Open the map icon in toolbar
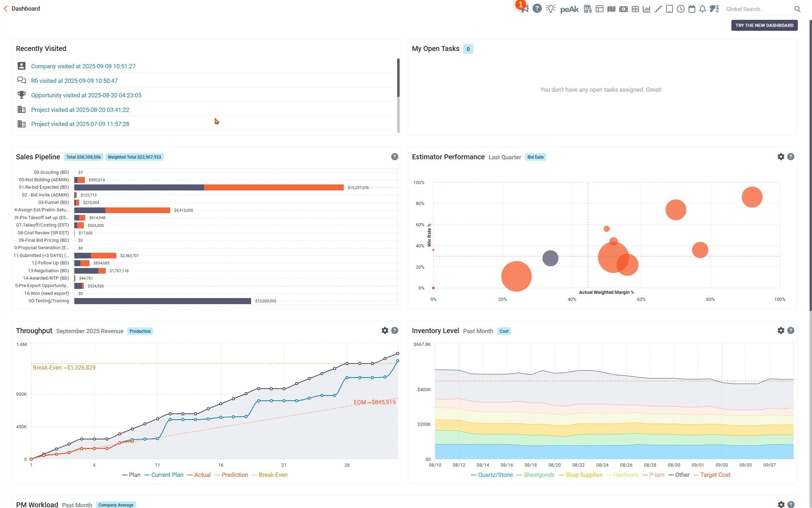 [611, 9]
